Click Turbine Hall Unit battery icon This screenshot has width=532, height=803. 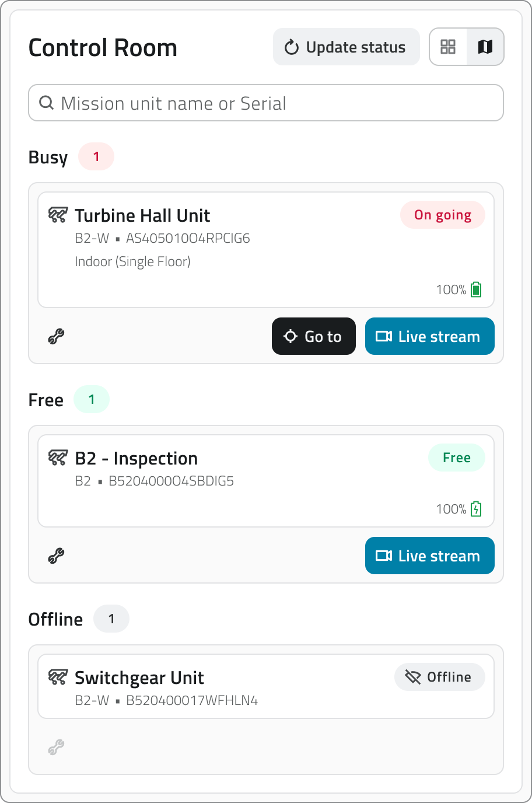coord(476,289)
